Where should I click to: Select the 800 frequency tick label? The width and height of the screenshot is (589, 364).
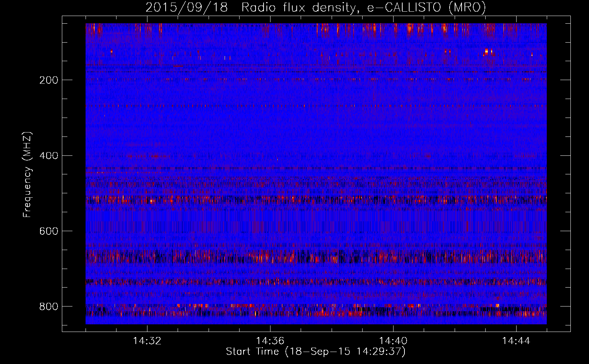(x=49, y=307)
